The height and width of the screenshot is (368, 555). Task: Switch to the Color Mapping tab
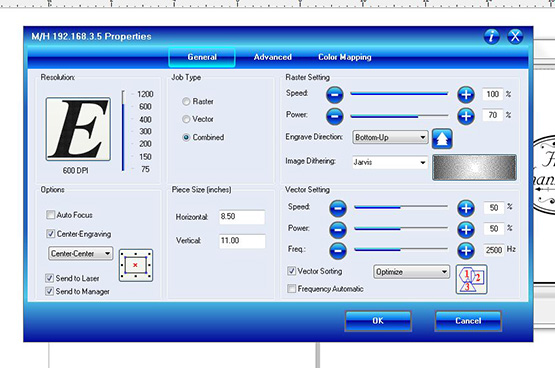(345, 57)
